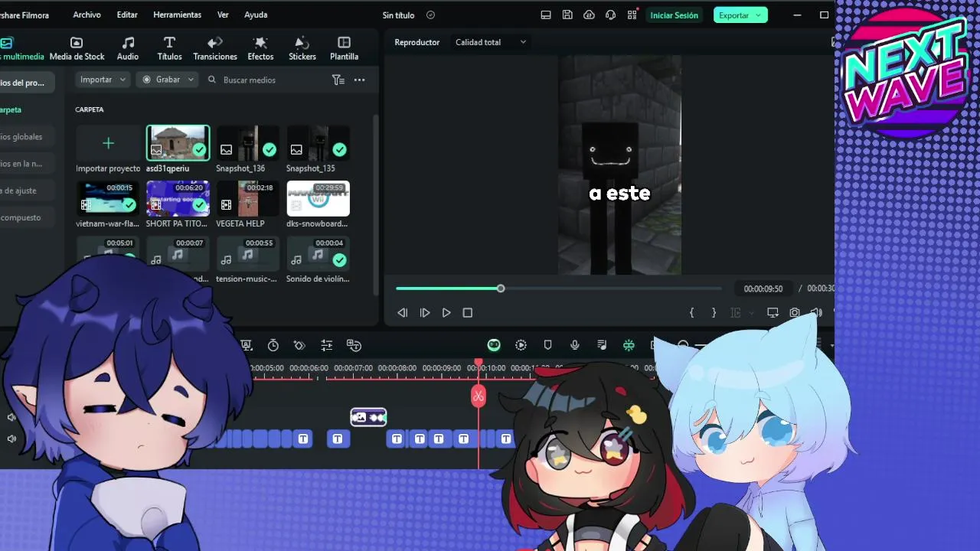The width and height of the screenshot is (980, 551).
Task: Open the media filter and sort icon
Action: click(x=338, y=80)
